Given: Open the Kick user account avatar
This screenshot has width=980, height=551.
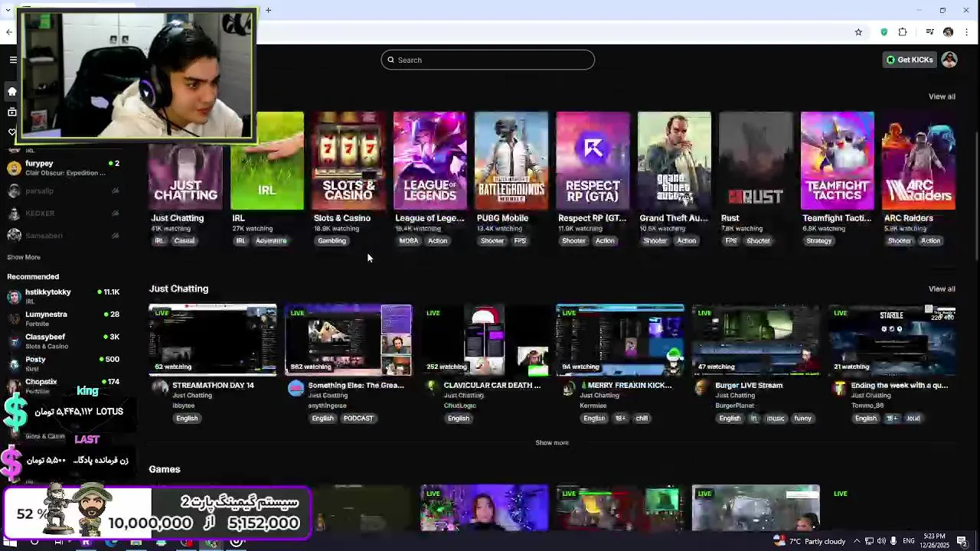Looking at the screenshot, I should 949,60.
